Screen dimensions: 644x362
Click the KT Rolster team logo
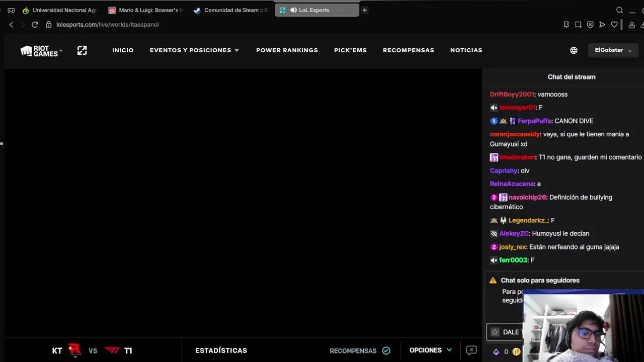(74, 350)
